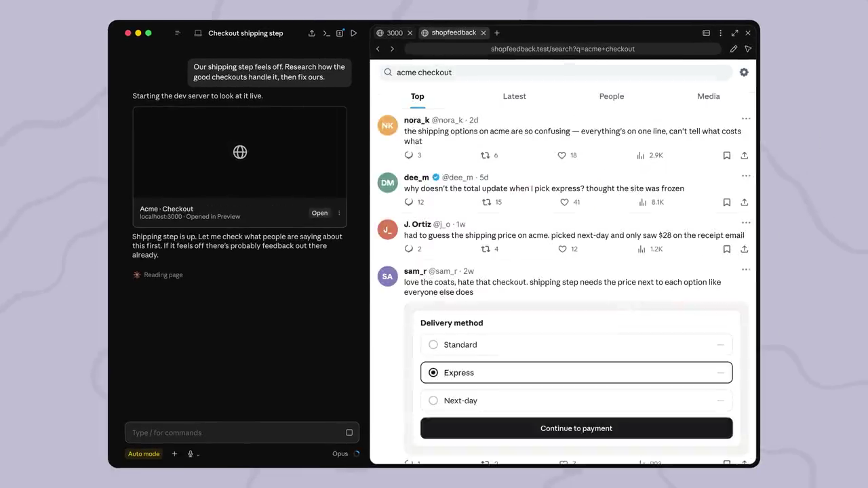
Task: Bookmark dee_m's post
Action: (727, 202)
